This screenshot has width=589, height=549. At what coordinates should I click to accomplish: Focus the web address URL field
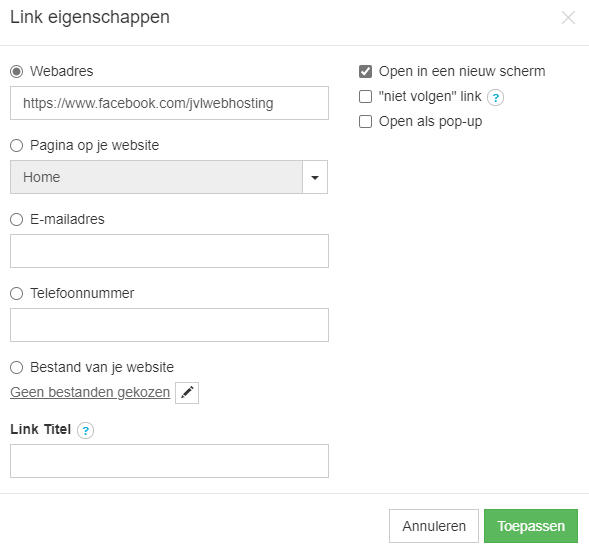(169, 103)
